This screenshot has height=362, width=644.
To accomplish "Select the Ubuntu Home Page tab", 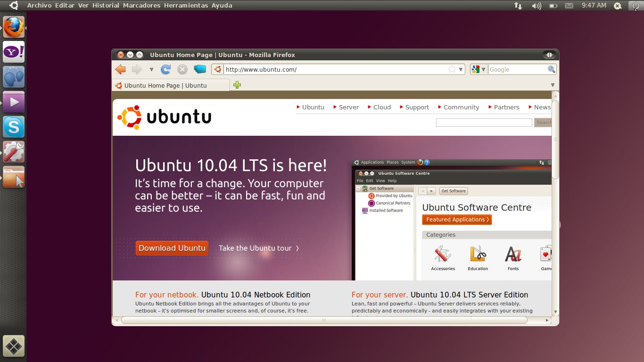I will click(171, 85).
